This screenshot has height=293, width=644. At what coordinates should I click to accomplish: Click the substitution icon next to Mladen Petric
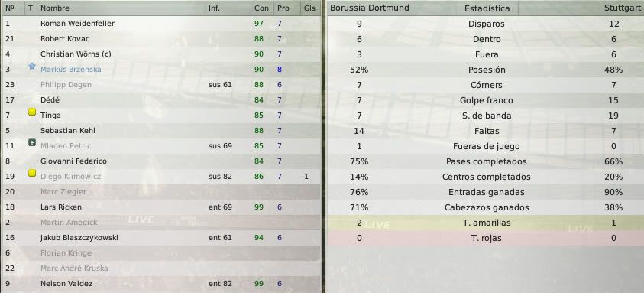click(x=32, y=142)
